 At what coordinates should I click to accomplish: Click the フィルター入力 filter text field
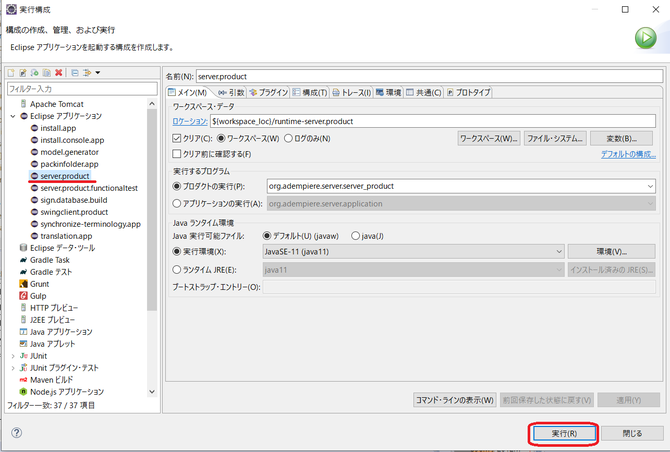point(82,89)
